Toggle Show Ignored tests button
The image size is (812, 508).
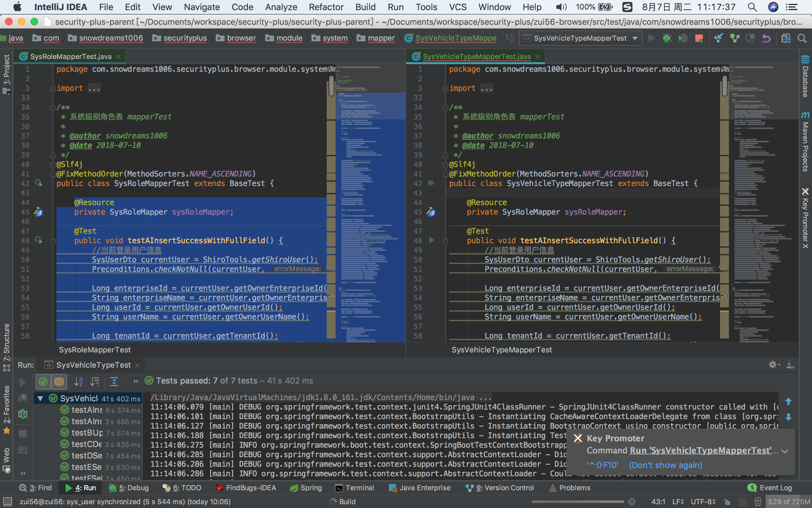click(59, 381)
